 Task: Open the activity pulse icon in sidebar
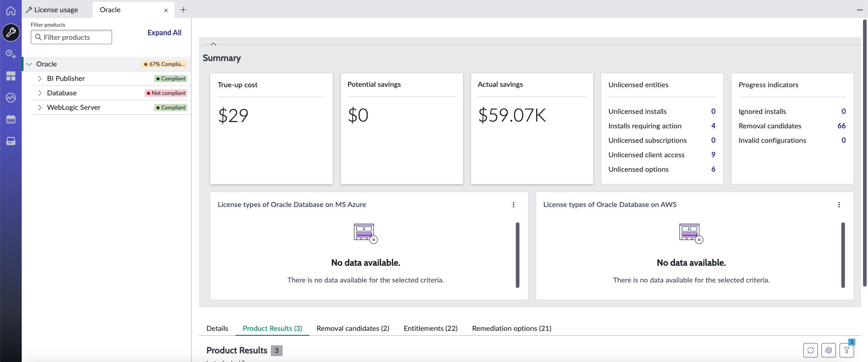pyautogui.click(x=11, y=98)
